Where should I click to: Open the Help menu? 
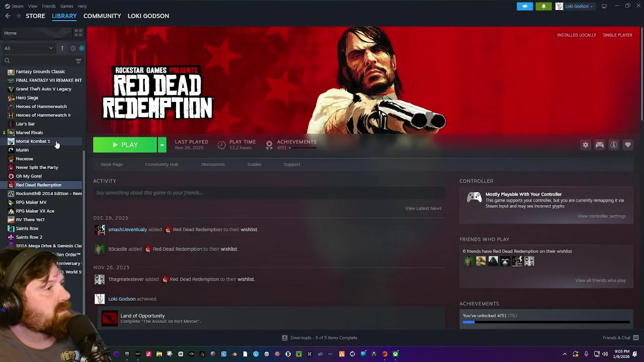pyautogui.click(x=82, y=6)
